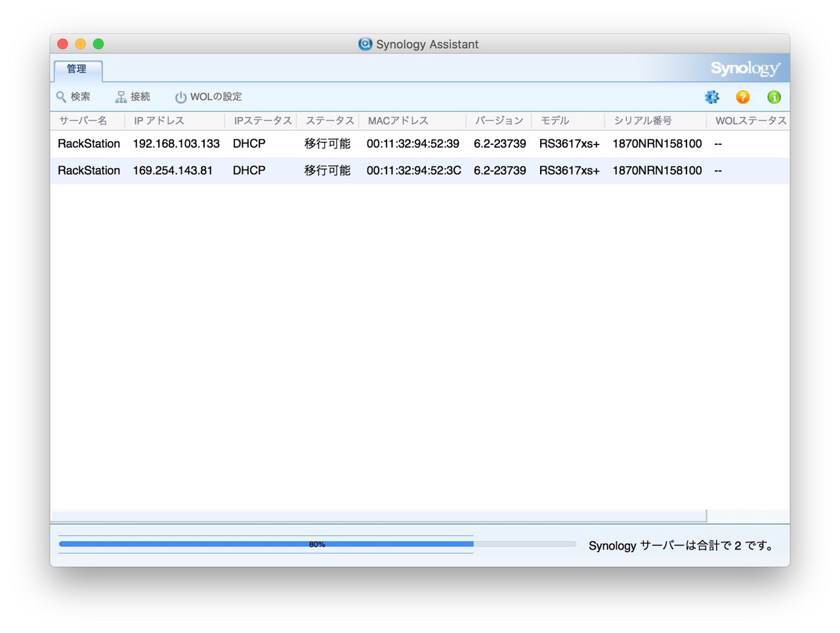Click MAC address 00:11:32:94:52:3C
The image size is (840, 633).
pos(414,171)
